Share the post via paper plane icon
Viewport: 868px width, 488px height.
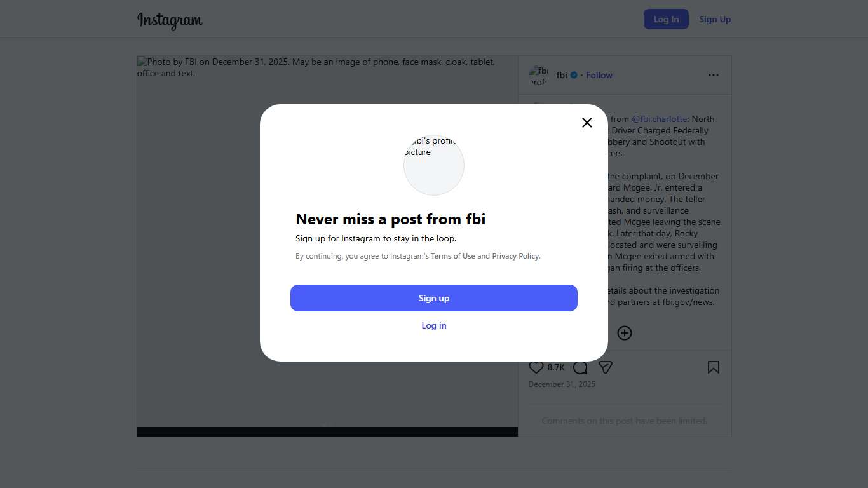tap(606, 367)
